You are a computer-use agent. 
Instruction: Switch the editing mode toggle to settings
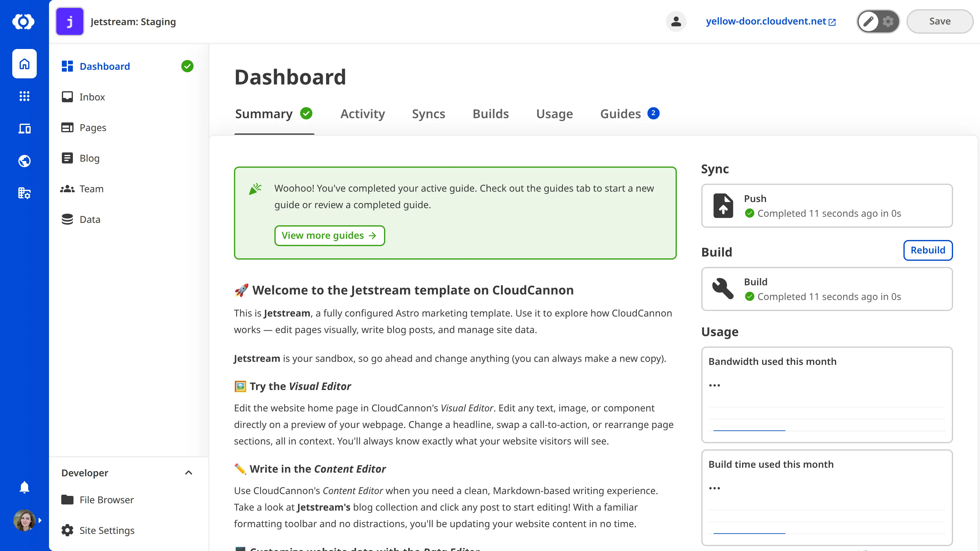click(x=888, y=21)
